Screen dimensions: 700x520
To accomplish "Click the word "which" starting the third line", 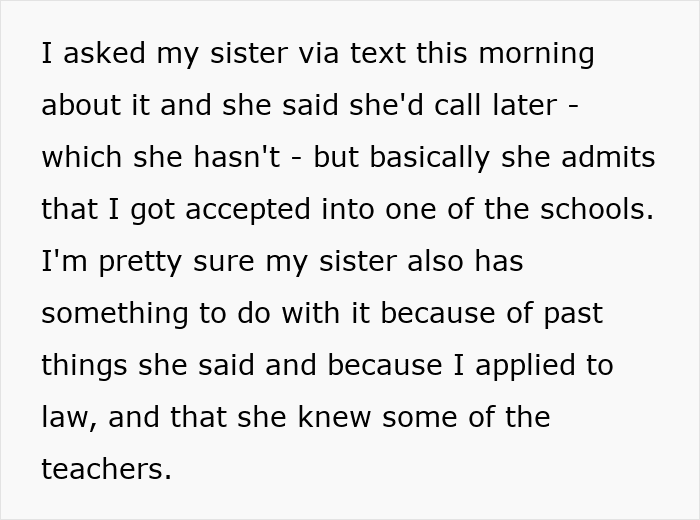I will pyautogui.click(x=83, y=157).
